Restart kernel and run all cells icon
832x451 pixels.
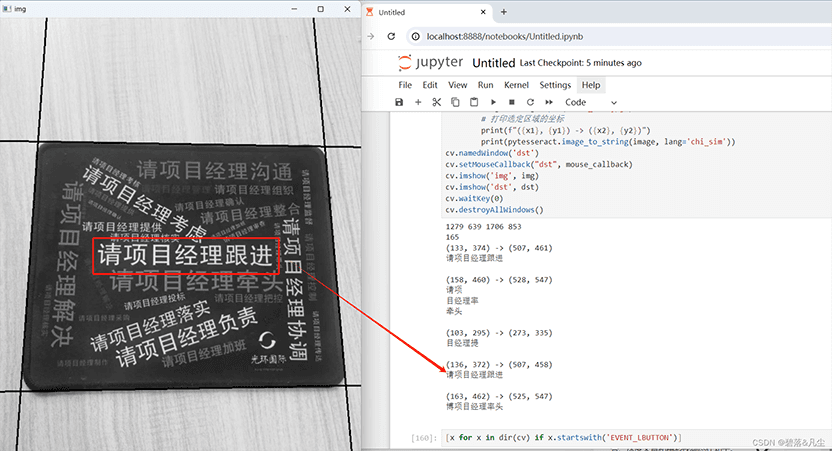(549, 102)
